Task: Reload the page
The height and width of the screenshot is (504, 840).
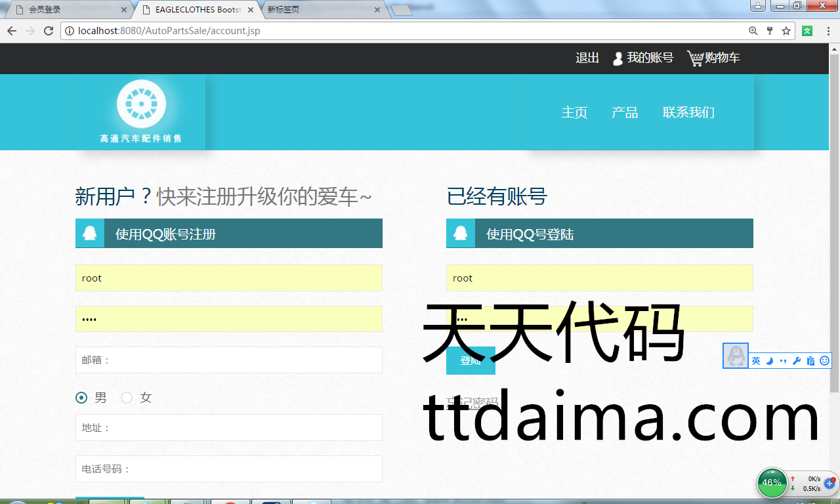Action: point(49,31)
